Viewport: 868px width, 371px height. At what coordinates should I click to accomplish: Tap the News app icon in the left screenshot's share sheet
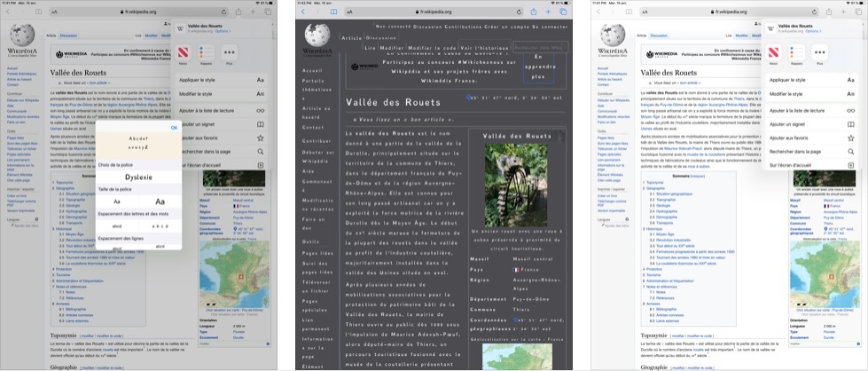point(184,52)
